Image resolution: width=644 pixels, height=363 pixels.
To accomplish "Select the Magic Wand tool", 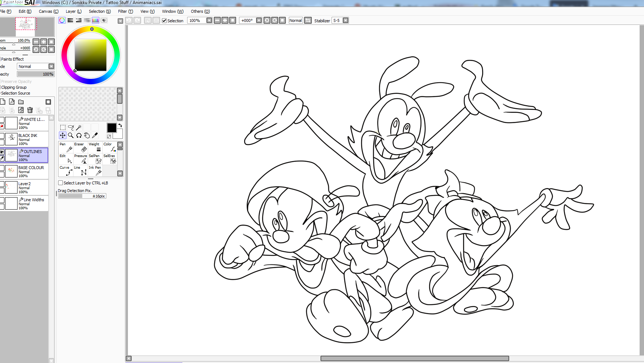I will pyautogui.click(x=79, y=127).
